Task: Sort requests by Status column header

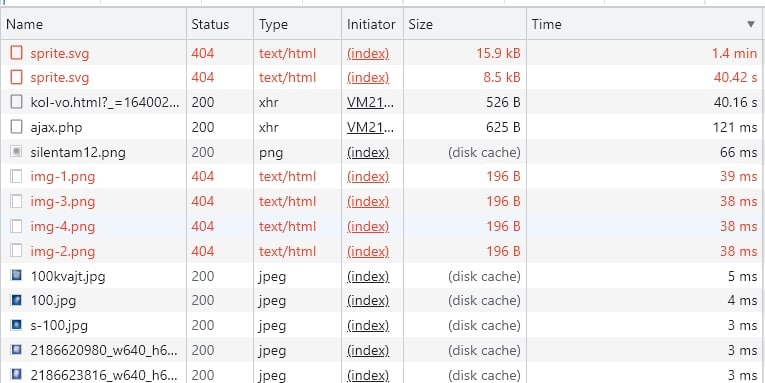Action: pyautogui.click(x=210, y=24)
